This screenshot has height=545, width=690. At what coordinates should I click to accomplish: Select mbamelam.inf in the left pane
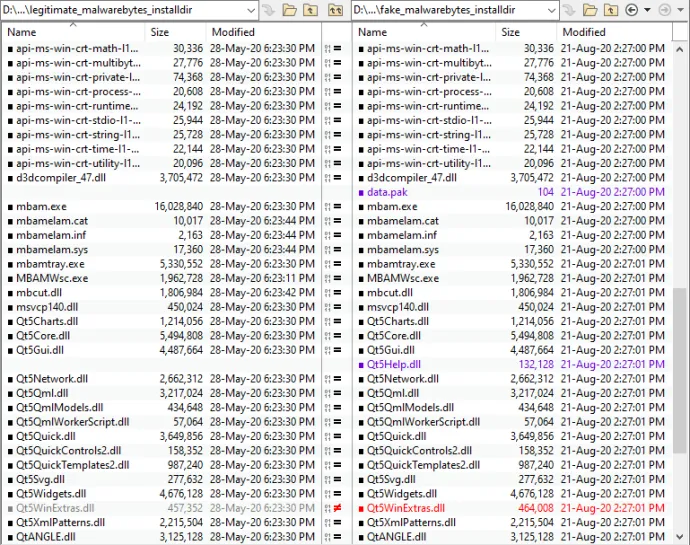(x=51, y=235)
